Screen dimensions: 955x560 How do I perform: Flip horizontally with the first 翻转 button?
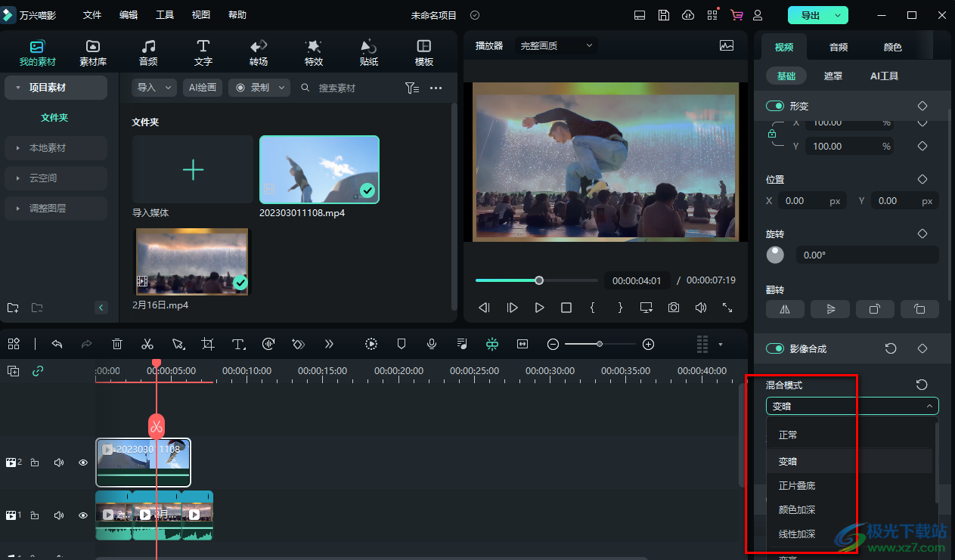785,308
